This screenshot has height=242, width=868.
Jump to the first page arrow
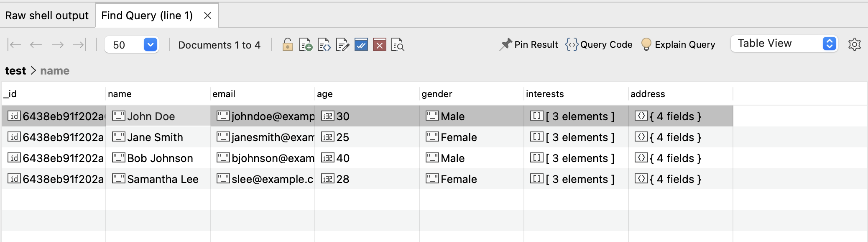click(x=15, y=45)
